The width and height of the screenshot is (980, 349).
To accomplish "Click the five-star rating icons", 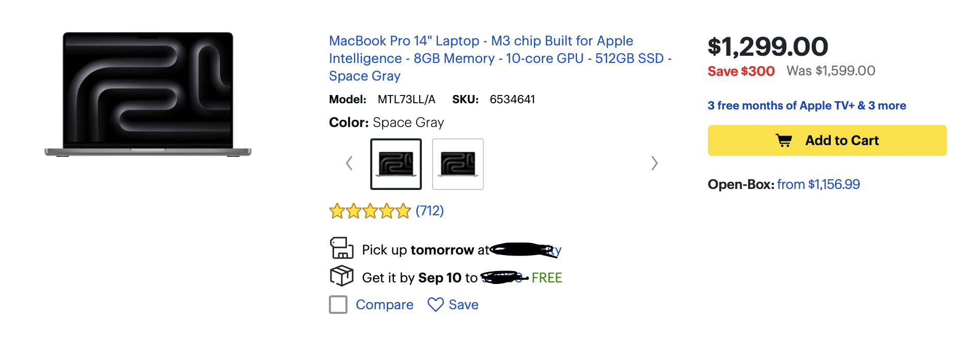I will click(x=370, y=211).
